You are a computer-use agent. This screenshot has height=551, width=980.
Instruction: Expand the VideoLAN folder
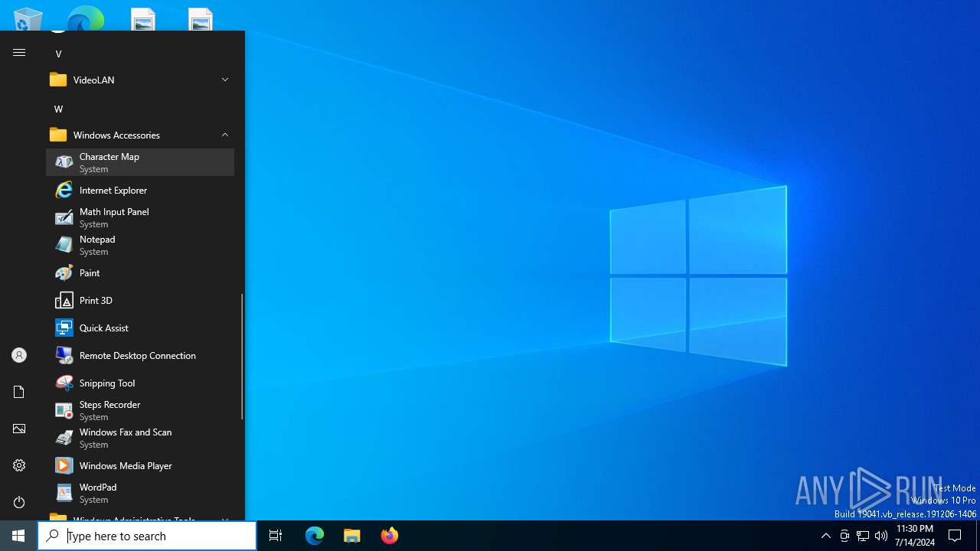[140, 80]
